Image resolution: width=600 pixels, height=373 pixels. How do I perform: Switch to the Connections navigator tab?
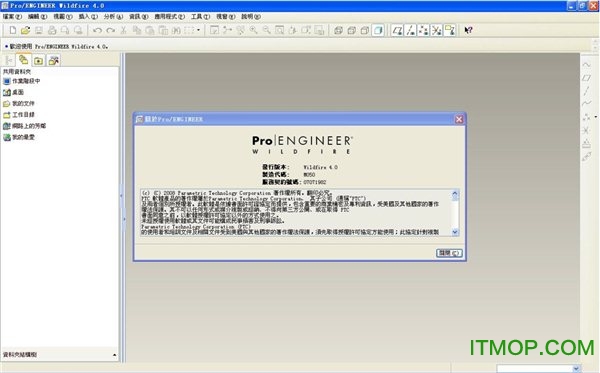[x=54, y=60]
